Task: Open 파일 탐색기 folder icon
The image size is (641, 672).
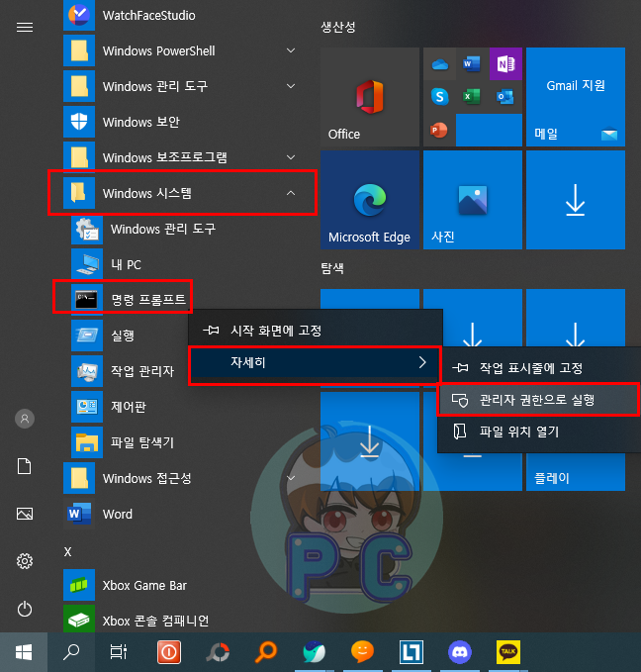Action: [x=87, y=441]
